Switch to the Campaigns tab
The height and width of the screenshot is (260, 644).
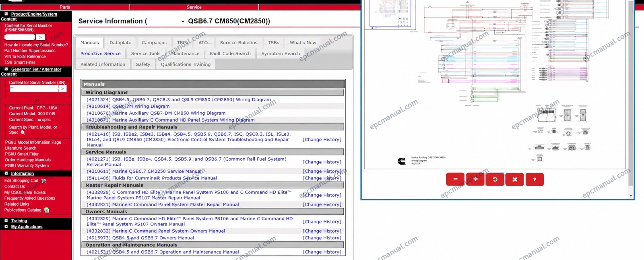[x=154, y=43]
